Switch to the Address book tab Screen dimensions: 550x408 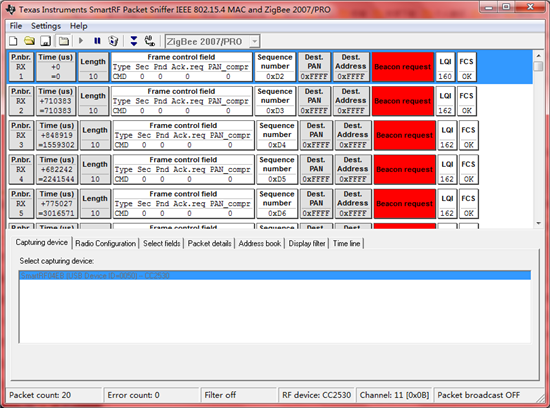(x=260, y=243)
